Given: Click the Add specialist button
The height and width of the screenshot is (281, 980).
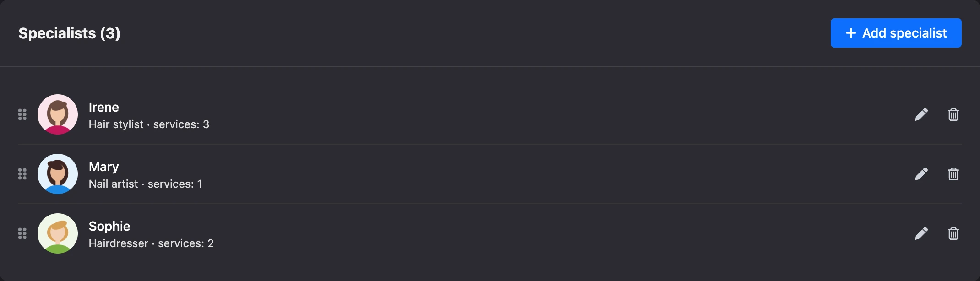Looking at the screenshot, I should coord(896,33).
